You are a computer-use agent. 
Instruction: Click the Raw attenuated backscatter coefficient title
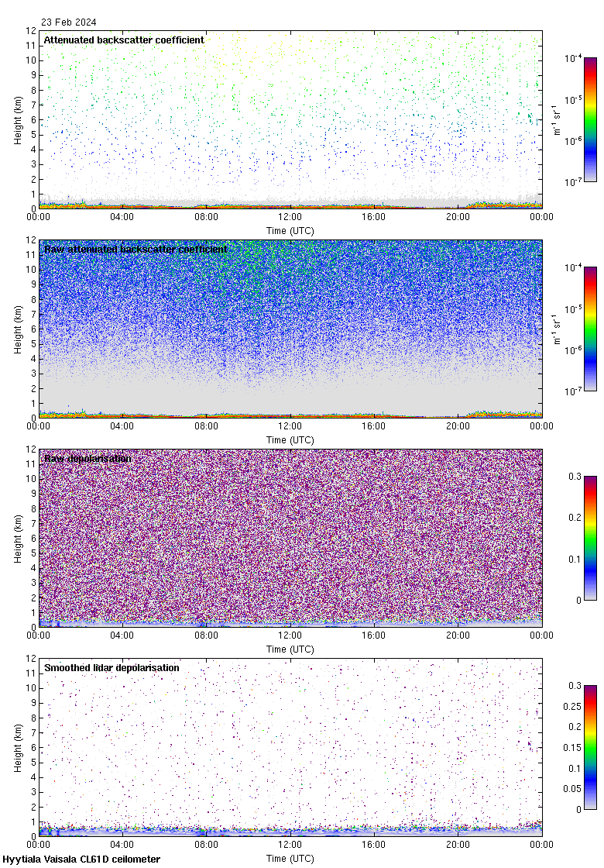[x=136, y=250]
